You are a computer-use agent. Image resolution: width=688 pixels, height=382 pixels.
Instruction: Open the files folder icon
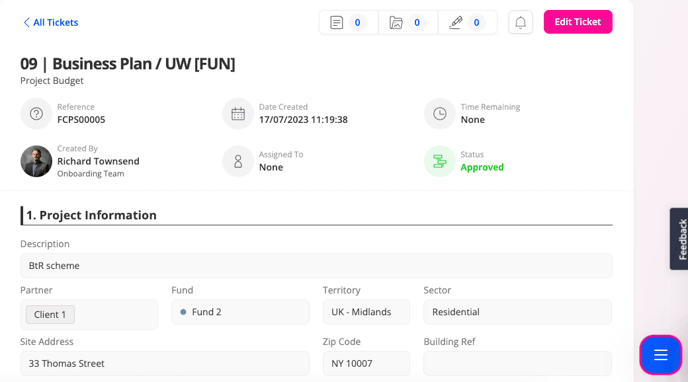pyautogui.click(x=396, y=22)
